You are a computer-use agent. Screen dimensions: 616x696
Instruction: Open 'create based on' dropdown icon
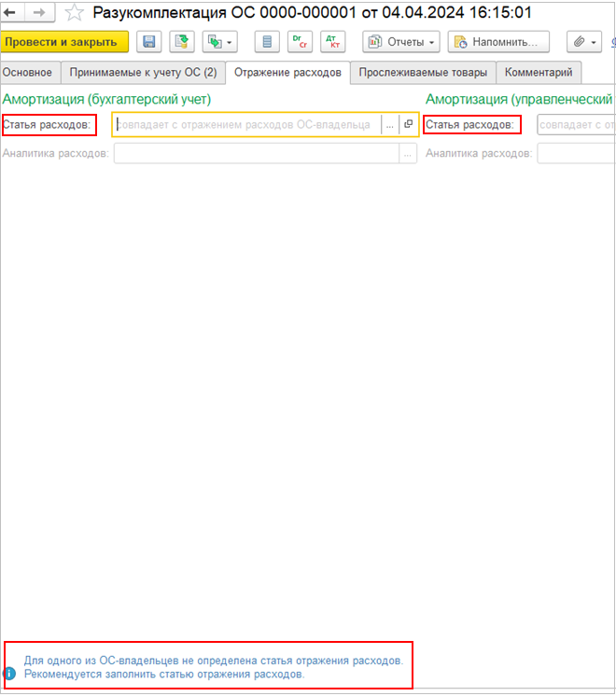220,42
